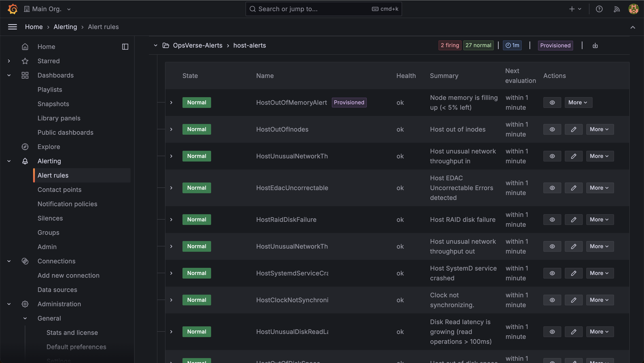Expand HostRaidDiskFailure row details
The image size is (644, 363).
[171, 220]
